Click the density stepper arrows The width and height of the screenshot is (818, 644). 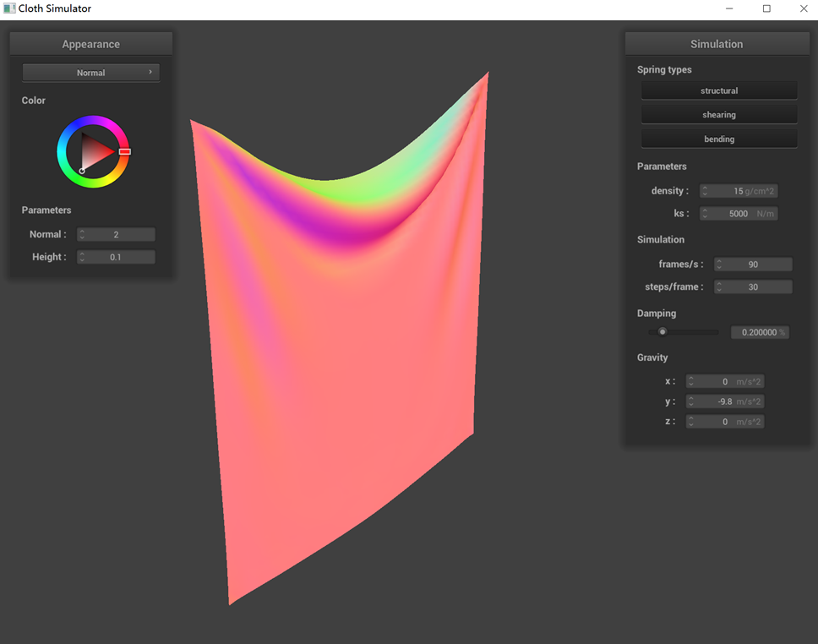tap(705, 192)
